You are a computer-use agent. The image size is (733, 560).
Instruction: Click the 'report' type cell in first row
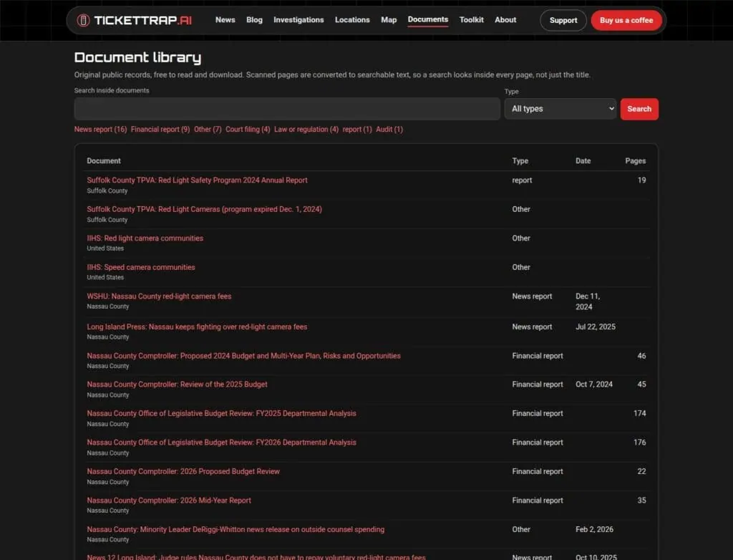[x=522, y=180]
